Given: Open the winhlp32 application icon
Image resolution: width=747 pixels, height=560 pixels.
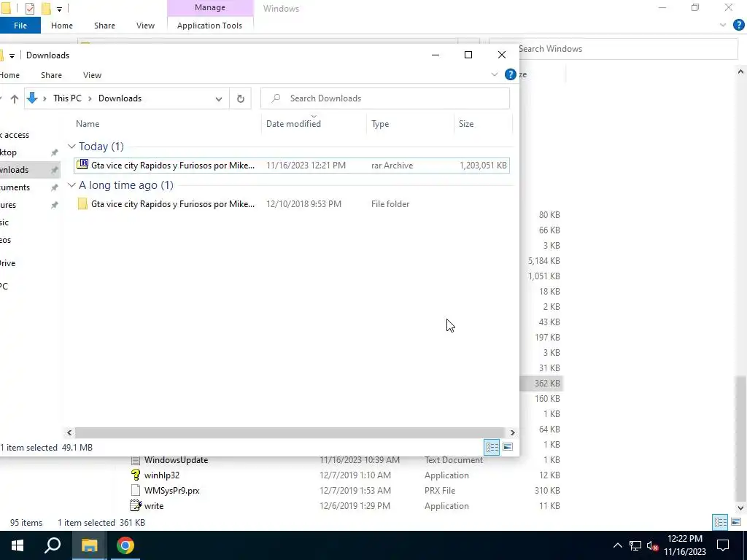Looking at the screenshot, I should click(136, 475).
